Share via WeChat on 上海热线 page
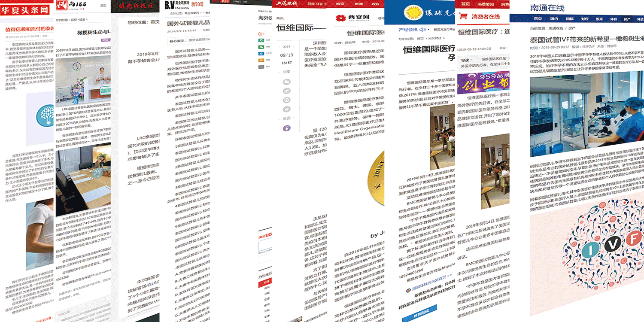 [x=286, y=82]
